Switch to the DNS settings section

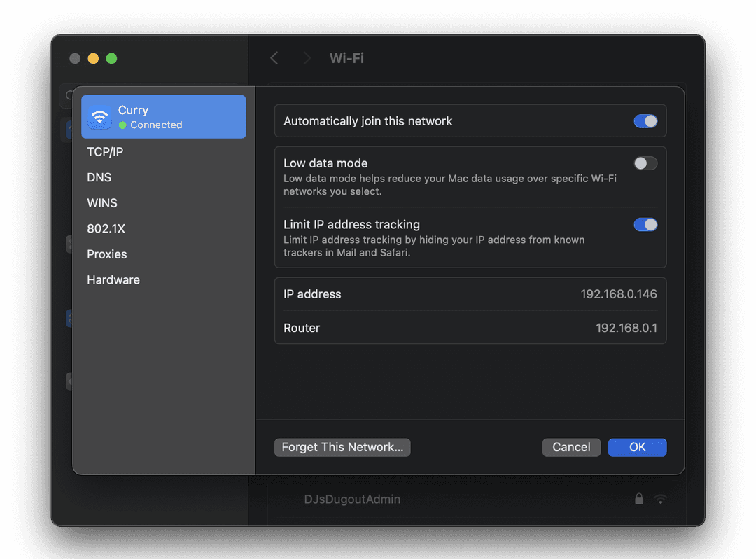(x=99, y=177)
